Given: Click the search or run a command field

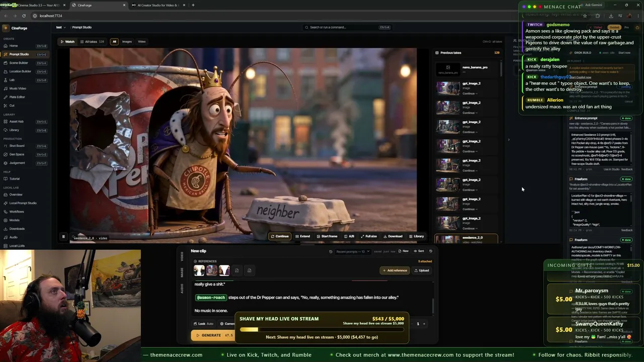Looking at the screenshot, I should (x=347, y=27).
